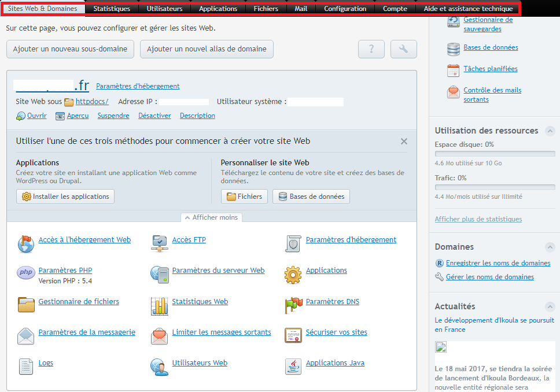The image size is (560, 392).
Task: Click the envelope icon for Contrôle des mails sortants
Action: [453, 92]
